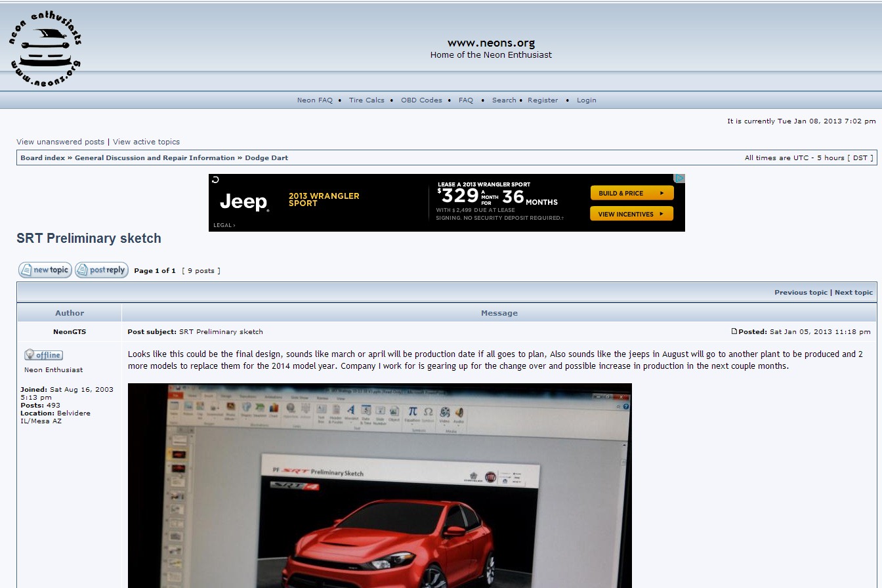882x588 pixels.
Task: Click 'Location: Belvidere IL/Mesa AZ' text
Action: pyautogui.click(x=55, y=417)
